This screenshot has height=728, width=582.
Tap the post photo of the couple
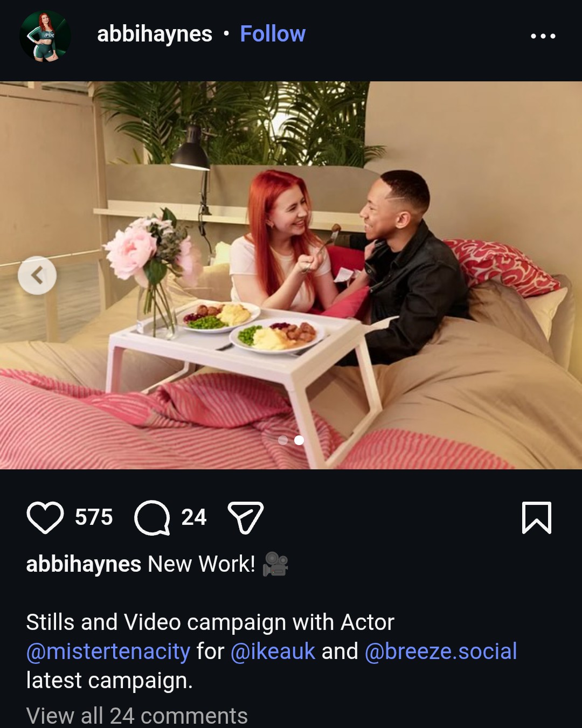pos(291,275)
